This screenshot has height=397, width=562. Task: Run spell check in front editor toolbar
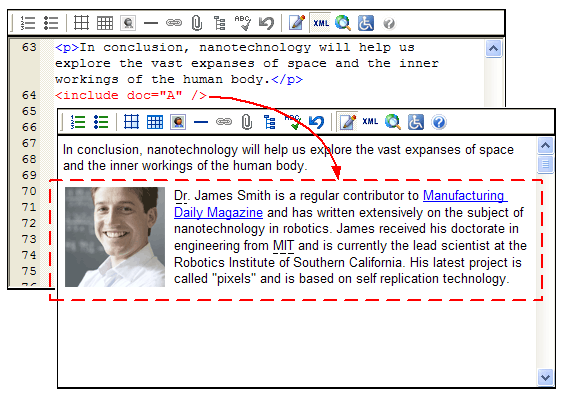pyautogui.click(x=293, y=122)
